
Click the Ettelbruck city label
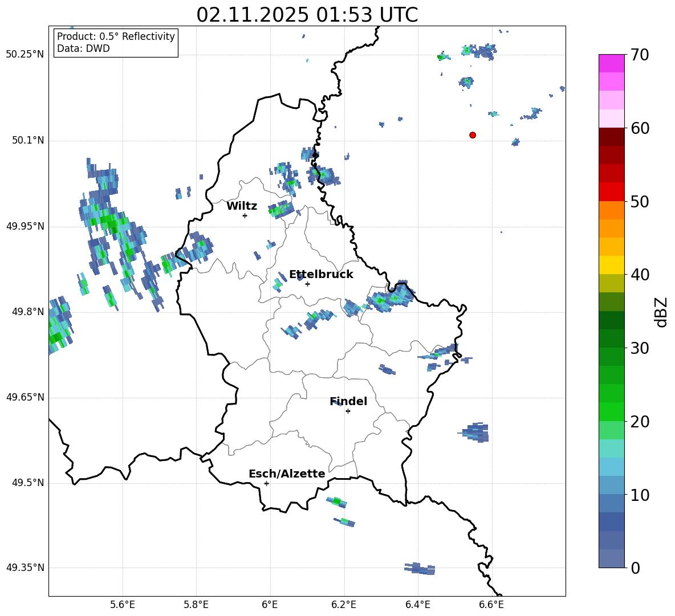[321, 275]
